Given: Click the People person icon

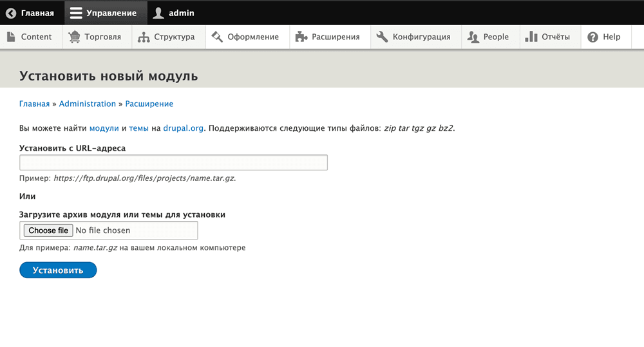Looking at the screenshot, I should pos(473,37).
